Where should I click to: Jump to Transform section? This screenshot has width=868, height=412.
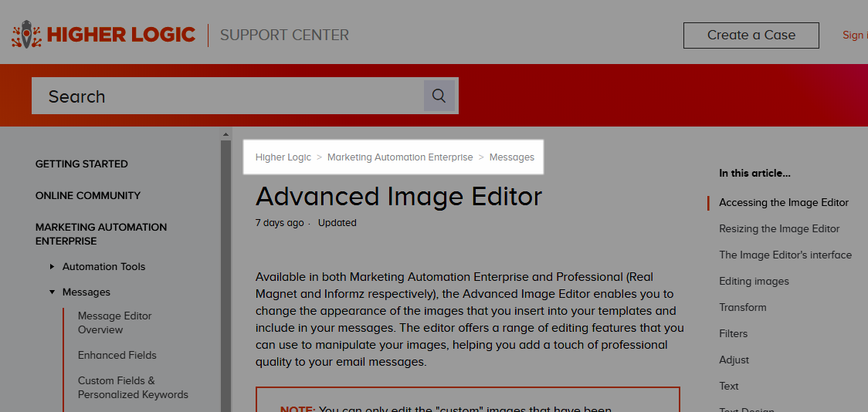[x=743, y=308]
